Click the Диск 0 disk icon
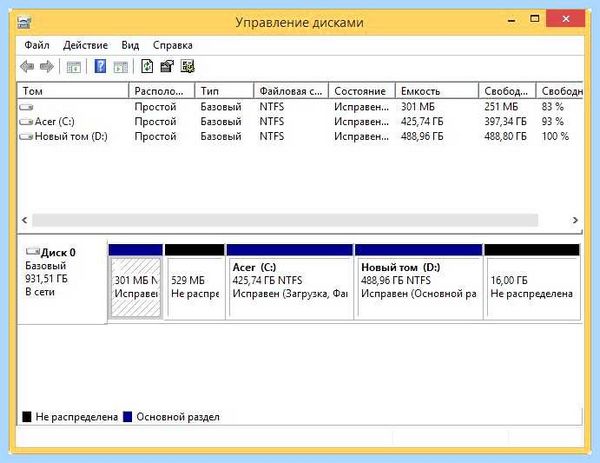Image resolution: width=600 pixels, height=463 pixels. point(33,251)
